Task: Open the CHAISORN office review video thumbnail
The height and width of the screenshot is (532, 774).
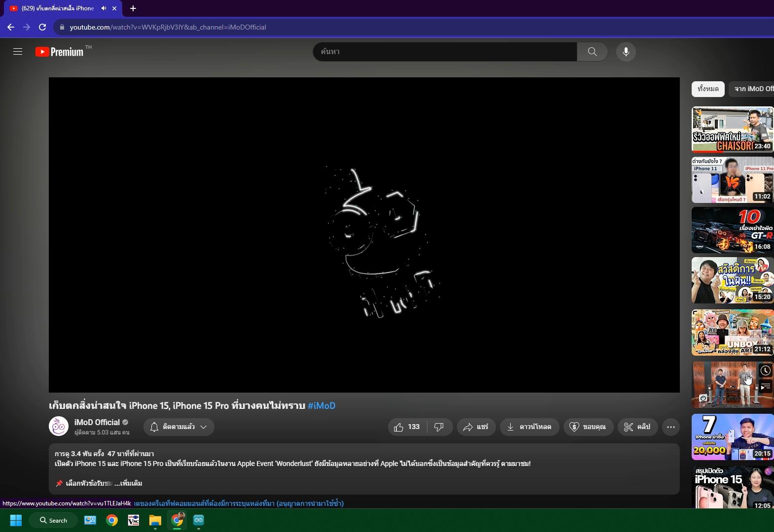Action: pos(733,130)
